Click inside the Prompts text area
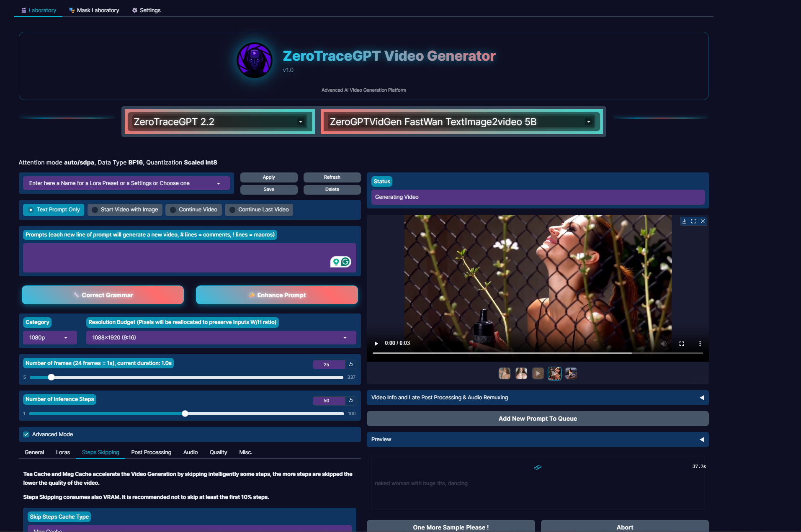Image resolution: width=801 pixels, height=532 pixels. 176,258
